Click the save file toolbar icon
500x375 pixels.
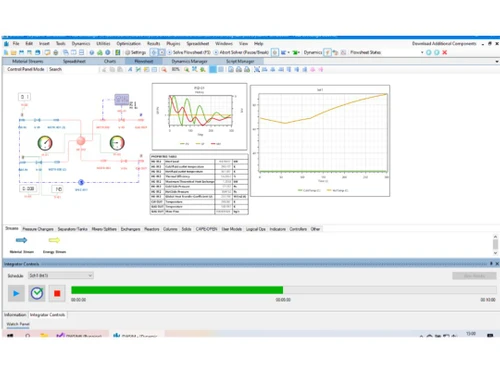tap(22, 52)
